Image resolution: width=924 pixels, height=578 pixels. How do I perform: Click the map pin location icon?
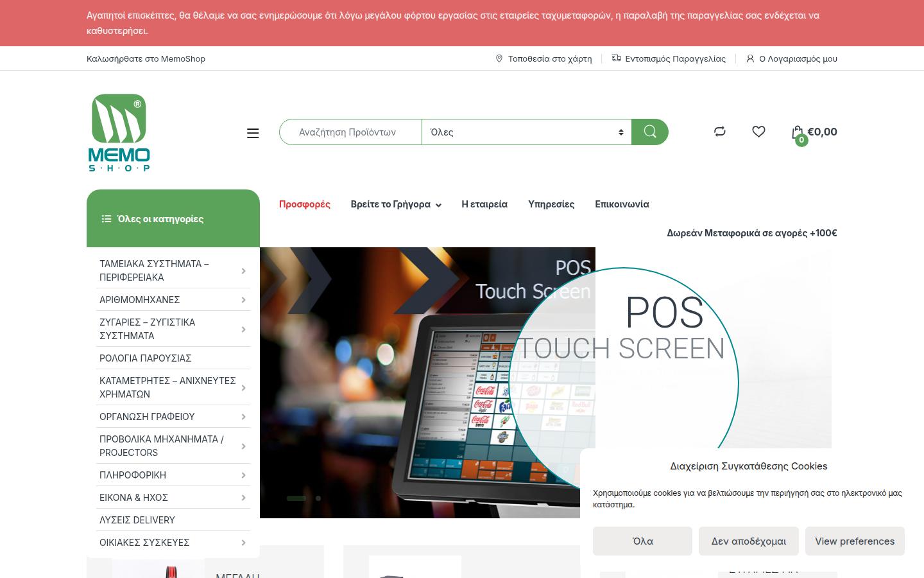499,58
